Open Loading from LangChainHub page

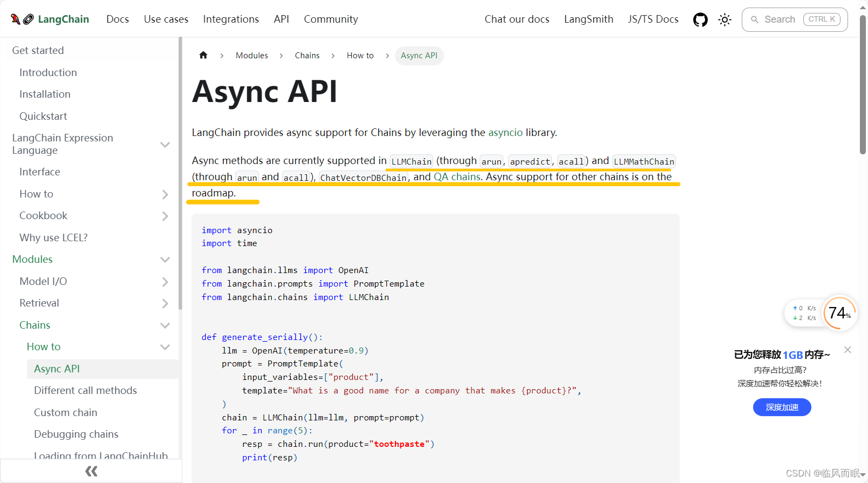click(x=101, y=455)
